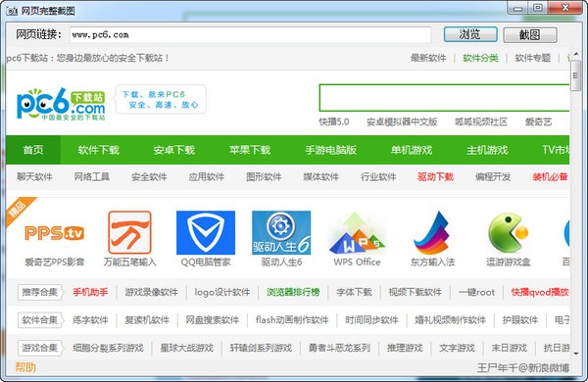The height and width of the screenshot is (382, 588).
Task: Open the 苹果下载 navigation tab
Action: 250,150
